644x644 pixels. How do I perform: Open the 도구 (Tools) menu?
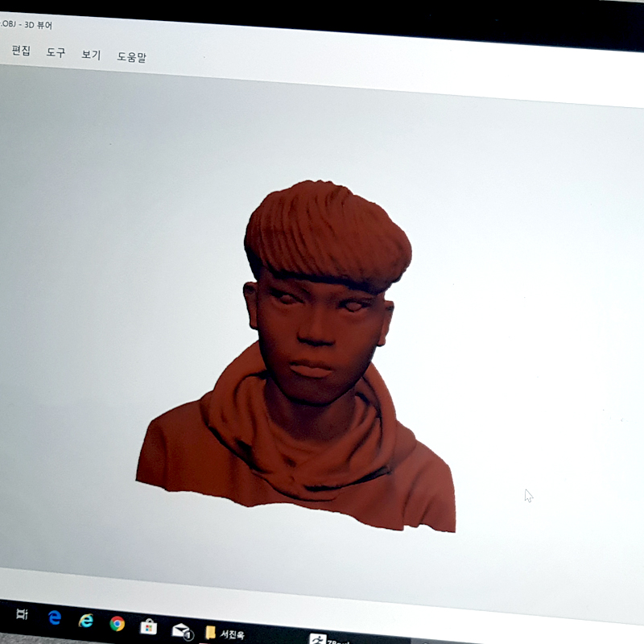56,52
